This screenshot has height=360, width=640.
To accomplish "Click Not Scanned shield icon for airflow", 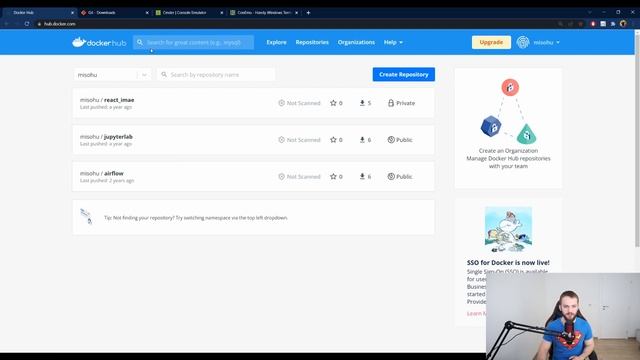I will click(x=281, y=176).
